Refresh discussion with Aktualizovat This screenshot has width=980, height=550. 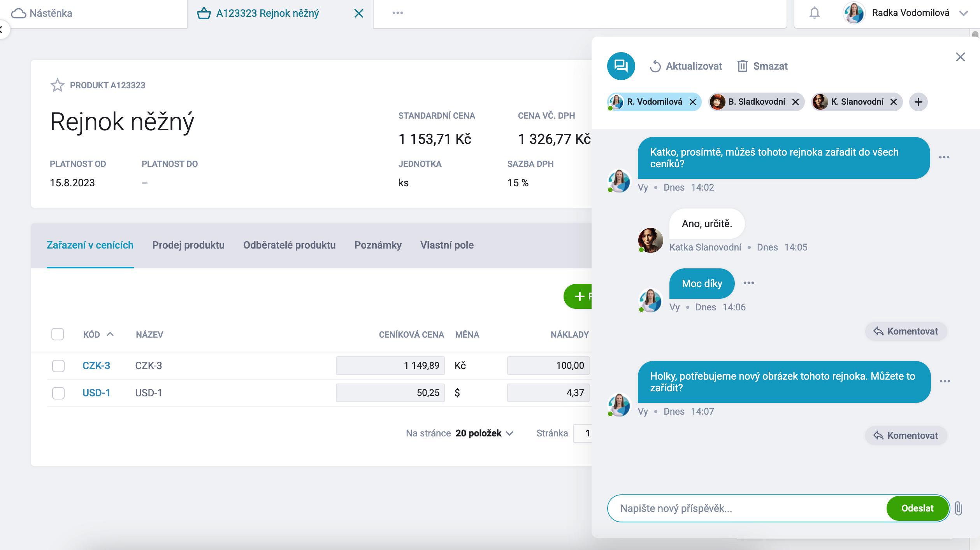[686, 66]
